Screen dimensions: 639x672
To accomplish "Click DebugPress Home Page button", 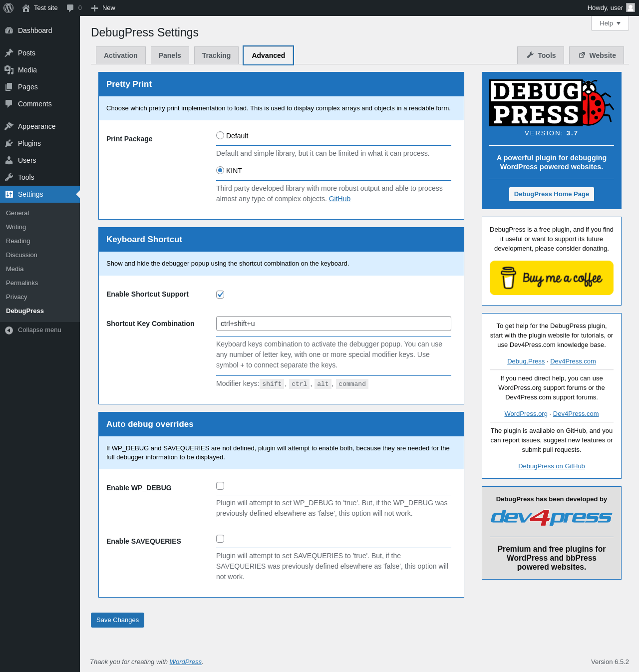I will pyautogui.click(x=552, y=194).
